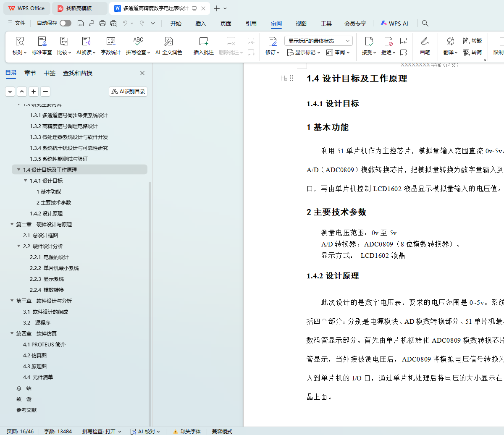504x435 pixels.
Task: Open 标准审查 standard review tool
Action: pos(42,42)
